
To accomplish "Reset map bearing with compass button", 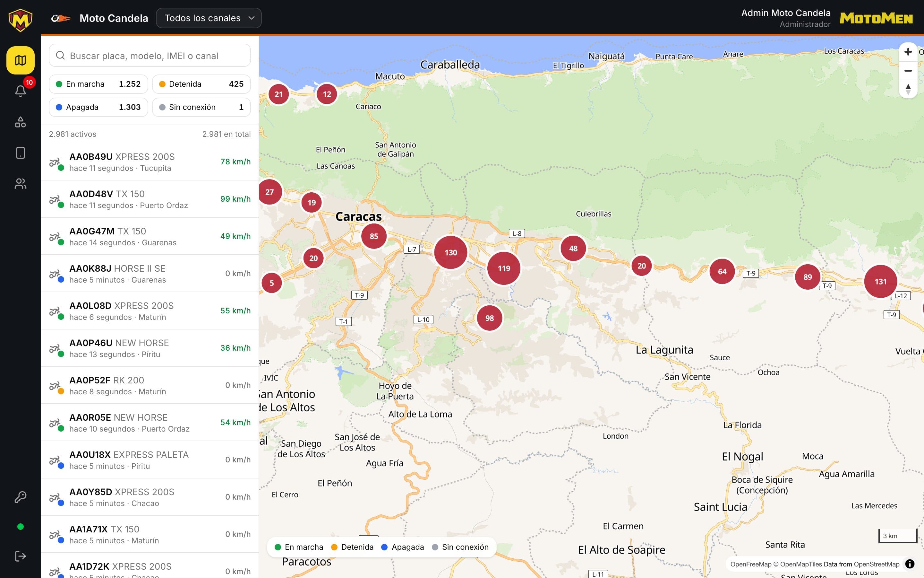I will coord(908,90).
